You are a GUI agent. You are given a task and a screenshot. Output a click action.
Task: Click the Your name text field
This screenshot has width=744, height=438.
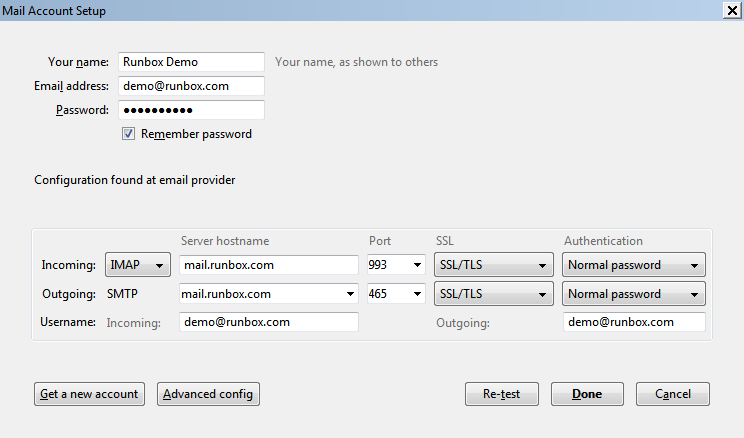tap(191, 62)
